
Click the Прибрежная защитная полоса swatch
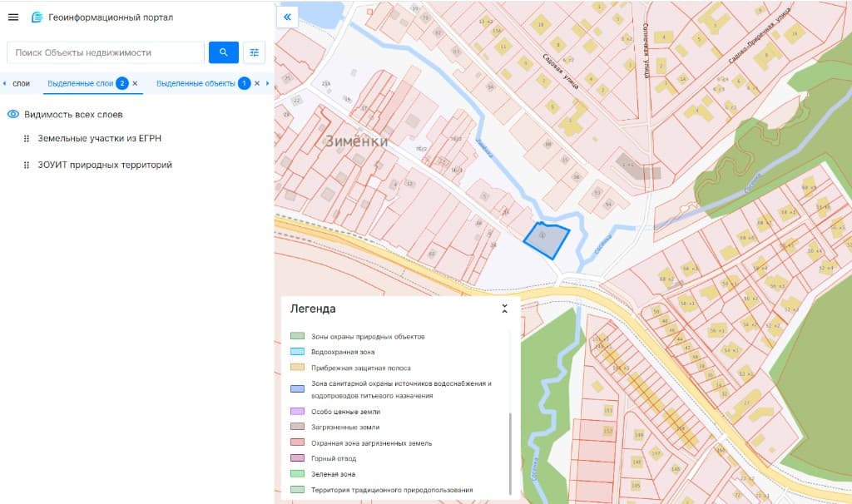tap(297, 367)
